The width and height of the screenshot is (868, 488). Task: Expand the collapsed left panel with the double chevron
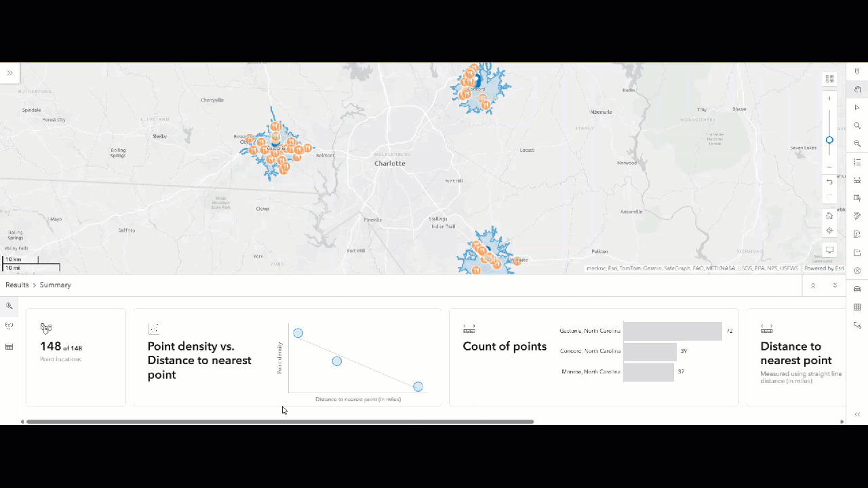tap(9, 73)
